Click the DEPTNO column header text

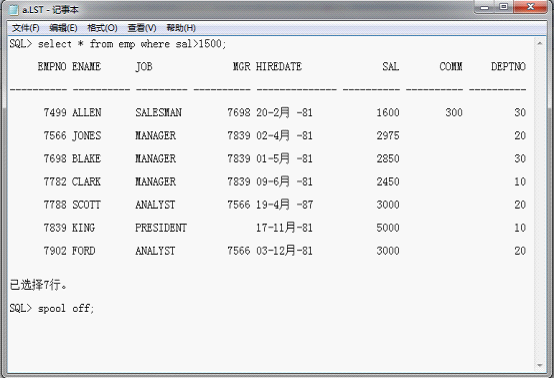[x=508, y=66]
